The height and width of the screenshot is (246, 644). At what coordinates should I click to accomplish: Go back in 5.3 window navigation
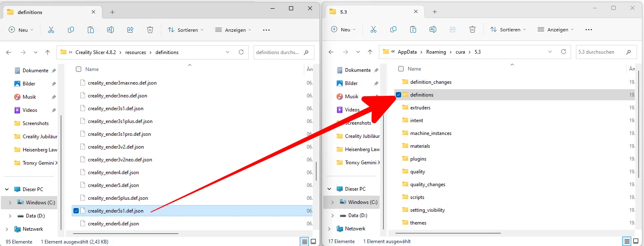pos(331,52)
